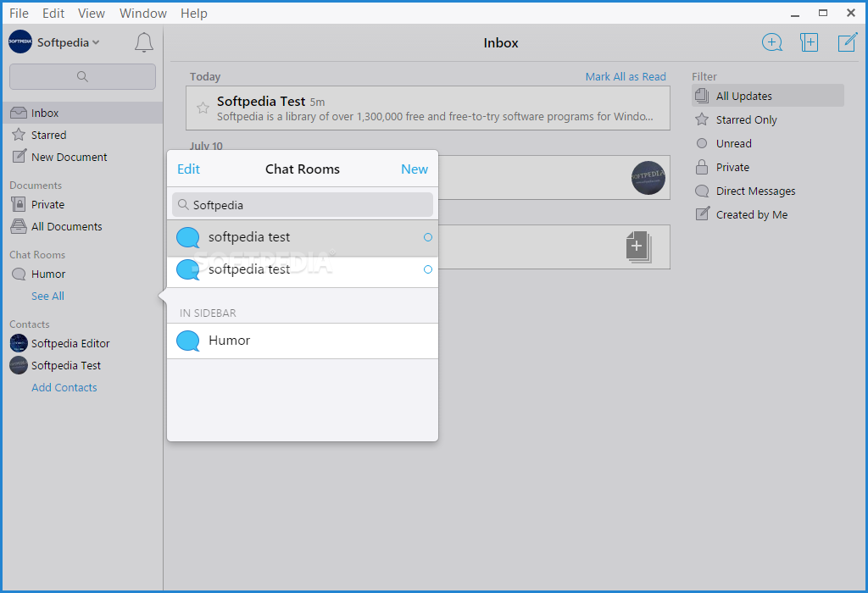
Task: Click the Starred Only star icon in filter
Action: pyautogui.click(x=702, y=119)
